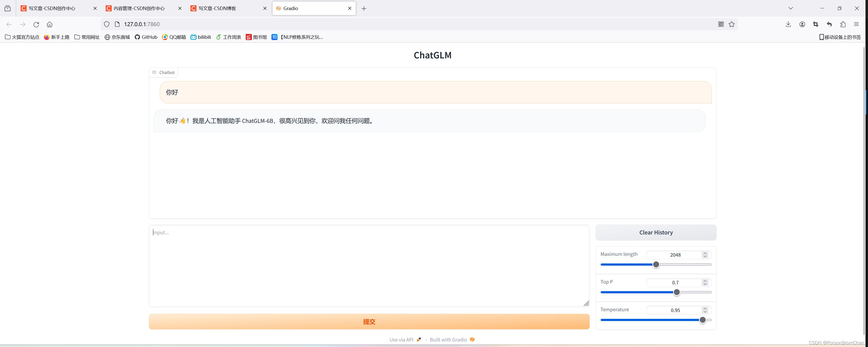This screenshot has width=868, height=347.
Task: Focus the Input... text area
Action: (x=369, y=266)
